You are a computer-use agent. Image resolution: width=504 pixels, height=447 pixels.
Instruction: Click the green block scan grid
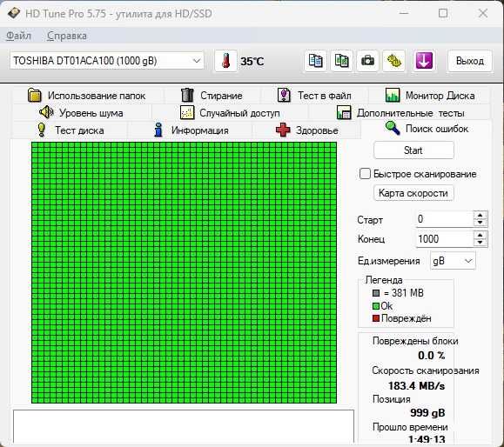[185, 272]
